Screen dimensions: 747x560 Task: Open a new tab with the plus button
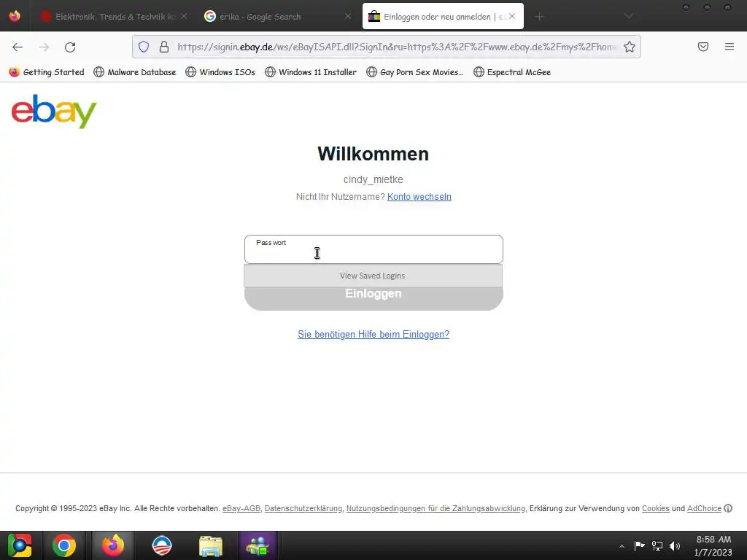pyautogui.click(x=539, y=17)
